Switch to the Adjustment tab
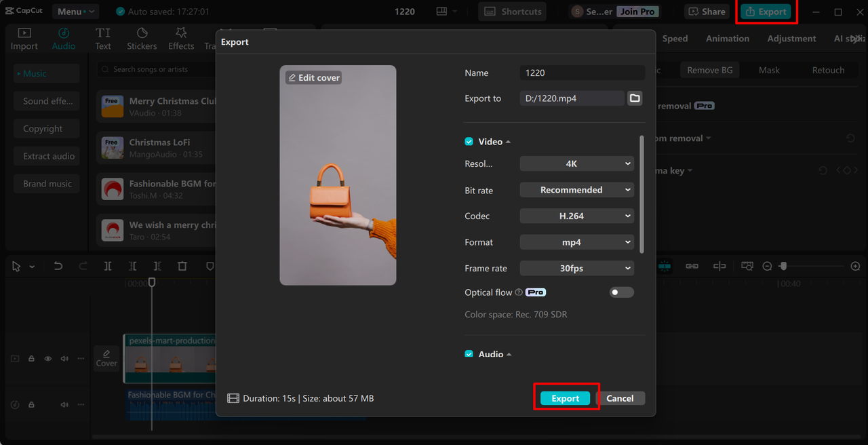This screenshot has width=868, height=445. [x=791, y=39]
